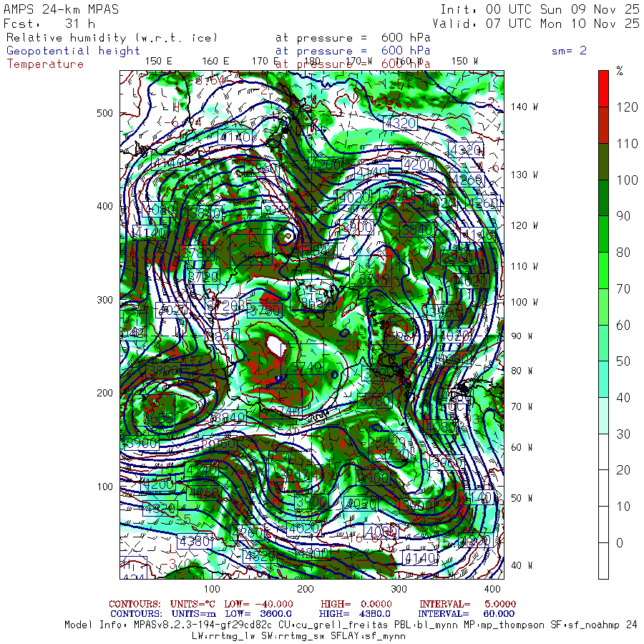Click the "140 W" longitude label
This screenshot has height=644, width=644.
point(525,107)
